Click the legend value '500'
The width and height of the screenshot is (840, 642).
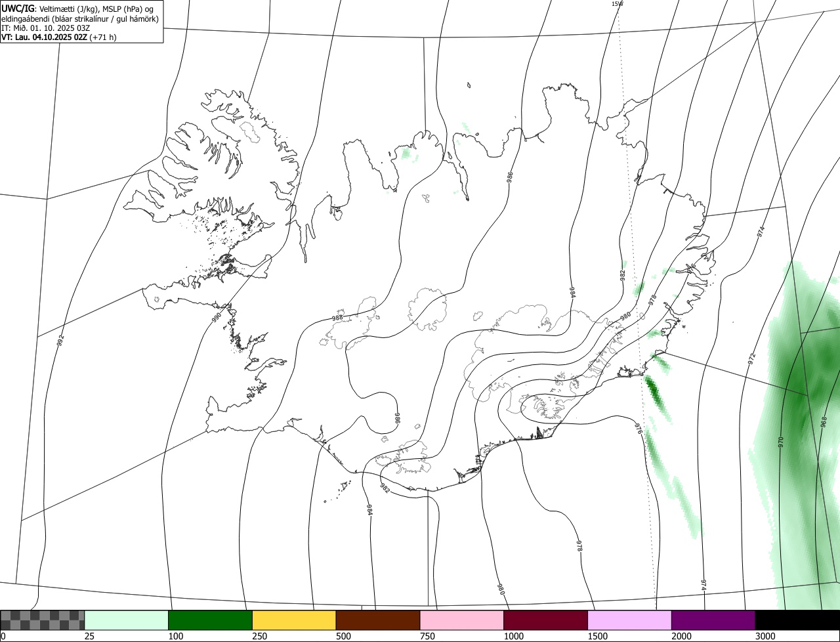343,636
